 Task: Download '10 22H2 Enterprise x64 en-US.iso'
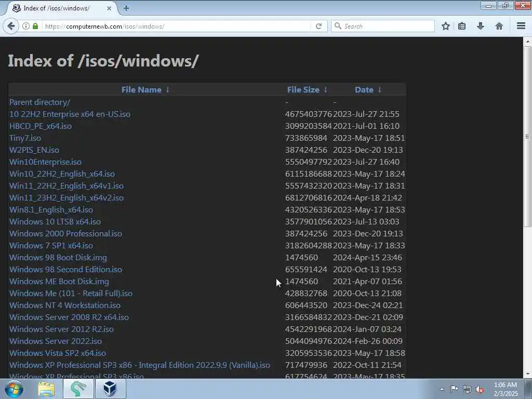point(70,114)
